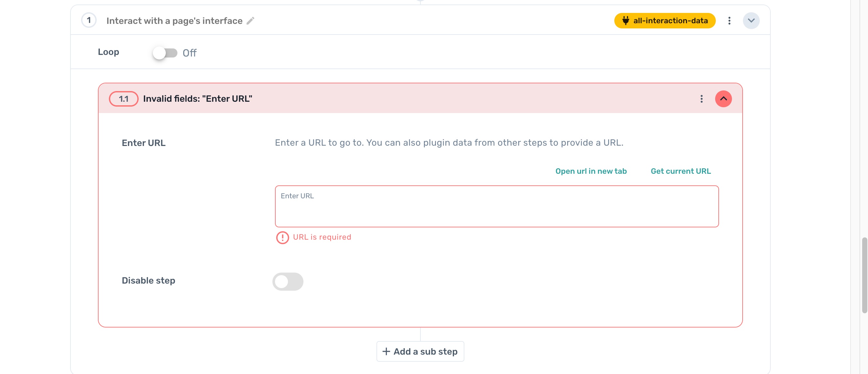Click the Interact with a page's interface title
The image size is (868, 374).
click(174, 21)
